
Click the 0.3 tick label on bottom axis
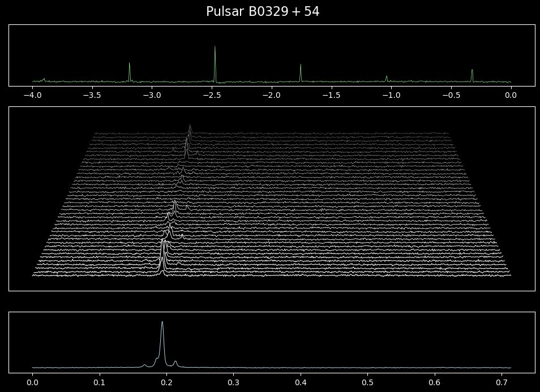click(234, 382)
